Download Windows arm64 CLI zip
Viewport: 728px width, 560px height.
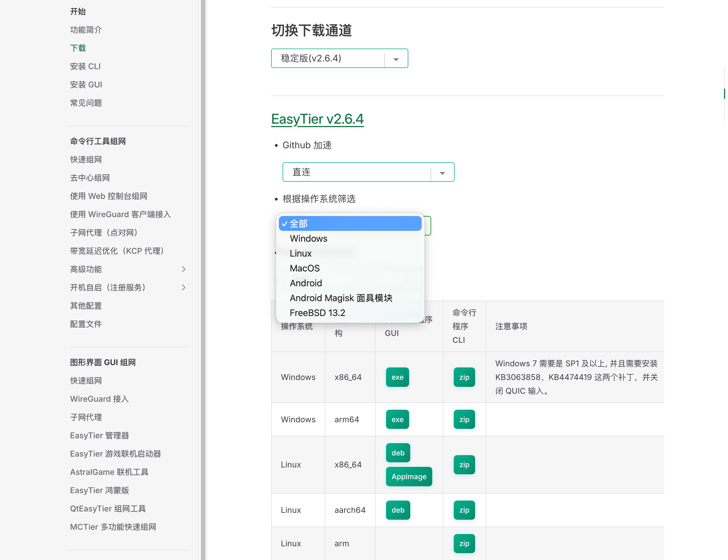(464, 419)
